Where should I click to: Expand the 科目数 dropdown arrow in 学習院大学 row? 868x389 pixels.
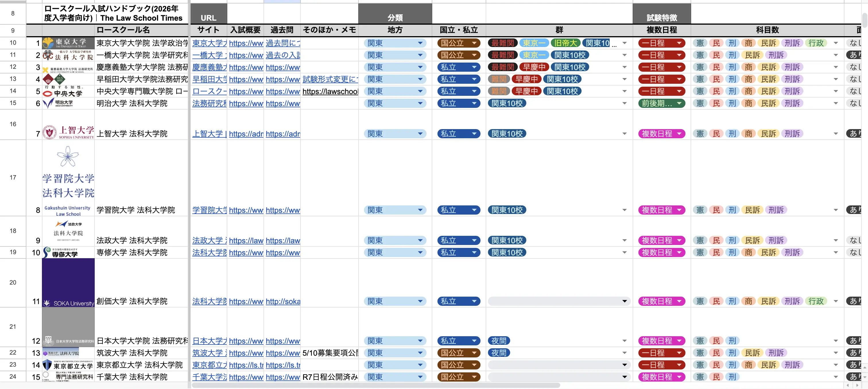point(836,210)
